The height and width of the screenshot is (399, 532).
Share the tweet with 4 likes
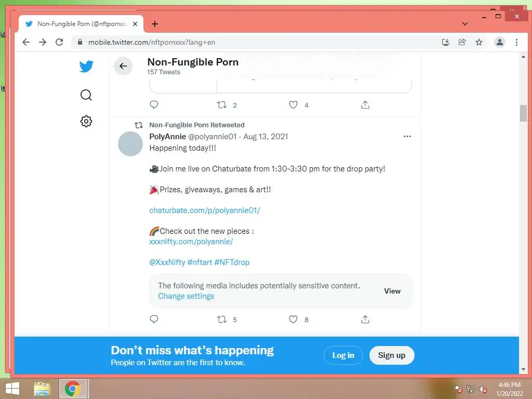pos(365,105)
